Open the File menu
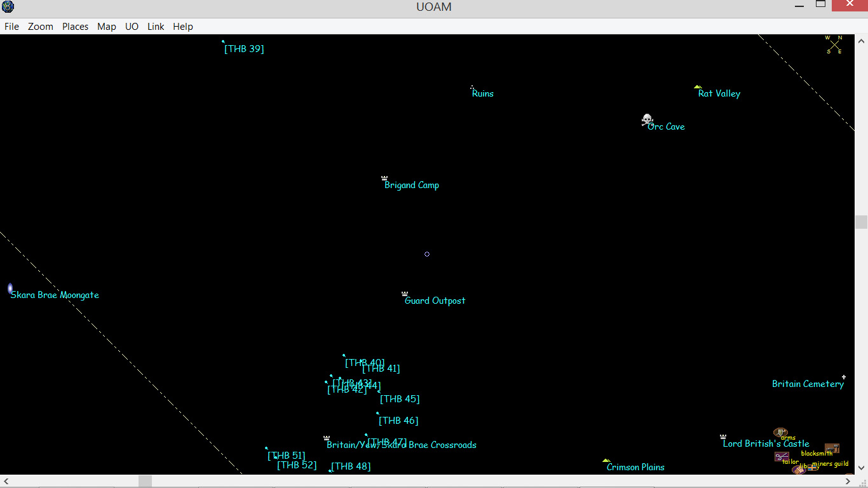Screen dimensions: 868x488 click(11, 27)
